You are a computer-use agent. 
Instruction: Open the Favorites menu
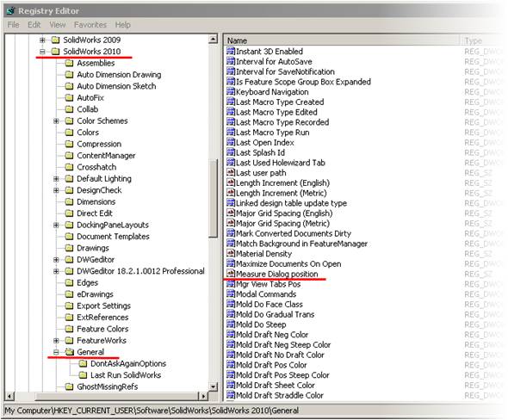tap(90, 25)
